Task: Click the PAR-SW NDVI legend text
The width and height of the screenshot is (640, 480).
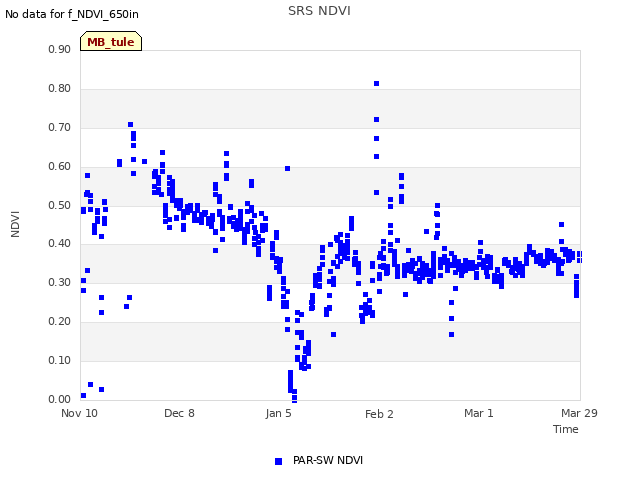Action: (328, 460)
